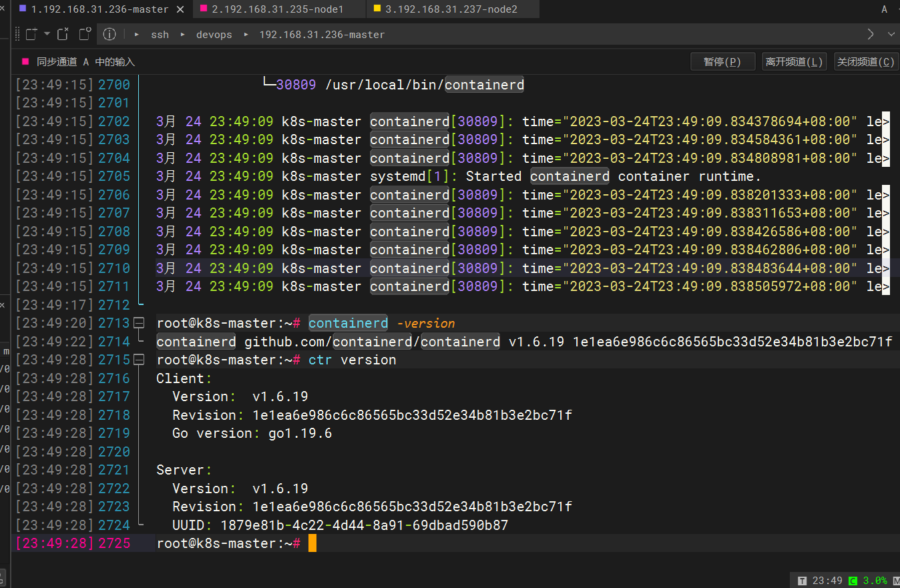Click the green C CPU icon in status bar
The image size is (900, 588).
[853, 581]
